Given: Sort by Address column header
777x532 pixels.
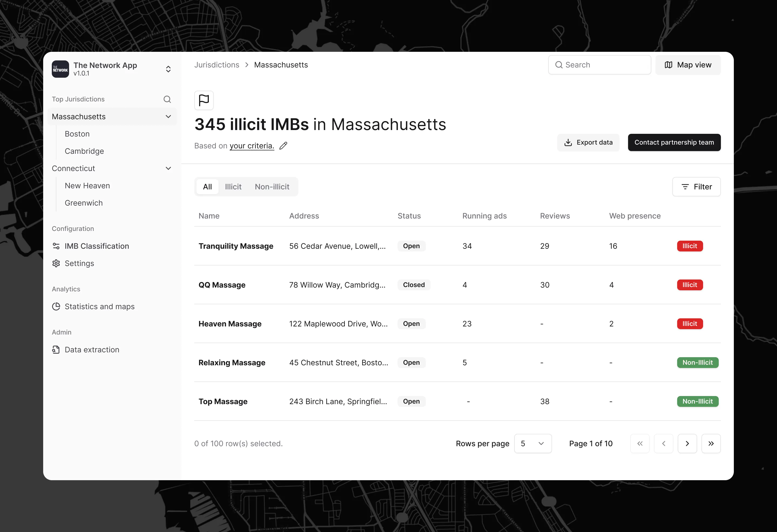Looking at the screenshot, I should (304, 216).
